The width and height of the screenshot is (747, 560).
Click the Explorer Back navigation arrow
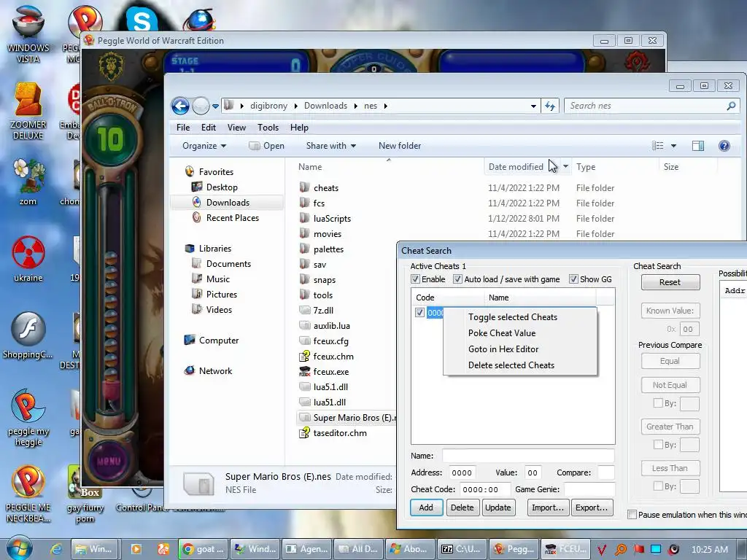tap(181, 106)
